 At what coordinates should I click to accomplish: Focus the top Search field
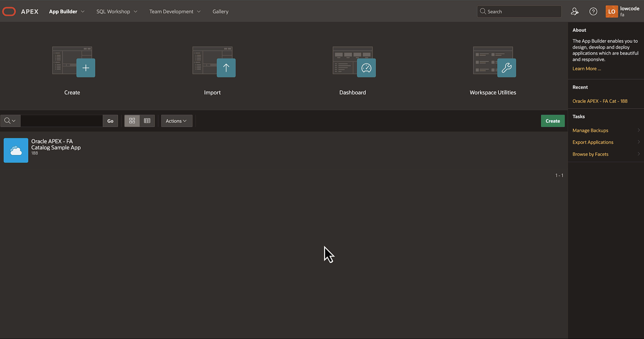point(519,11)
